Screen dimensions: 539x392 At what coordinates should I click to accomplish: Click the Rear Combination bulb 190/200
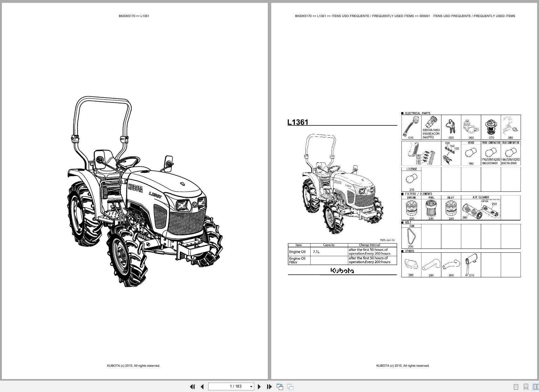click(x=511, y=153)
